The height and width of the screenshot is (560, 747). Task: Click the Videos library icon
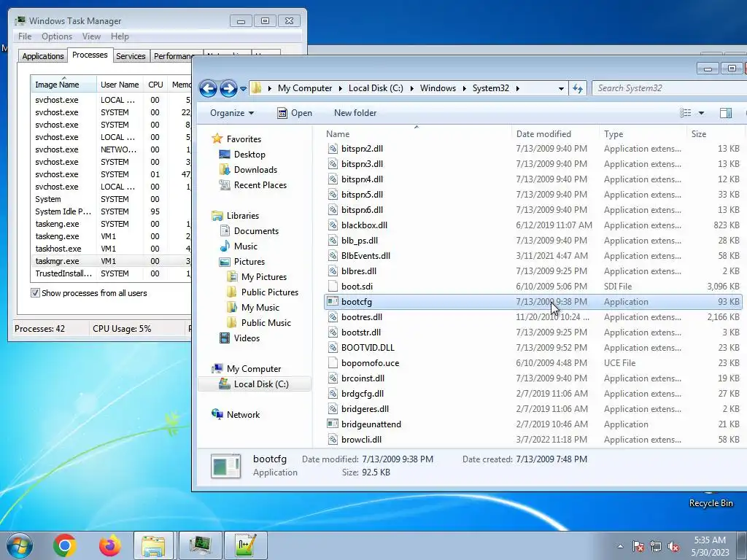click(225, 338)
